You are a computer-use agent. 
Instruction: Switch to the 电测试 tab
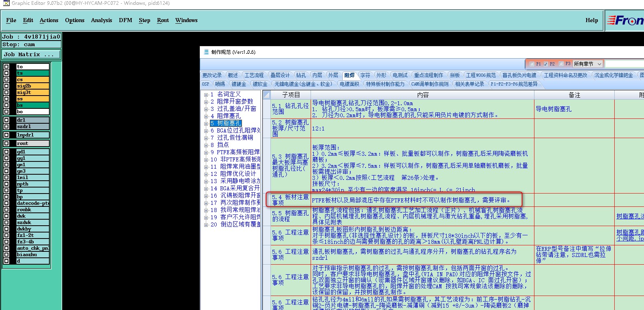pyautogui.click(x=400, y=75)
